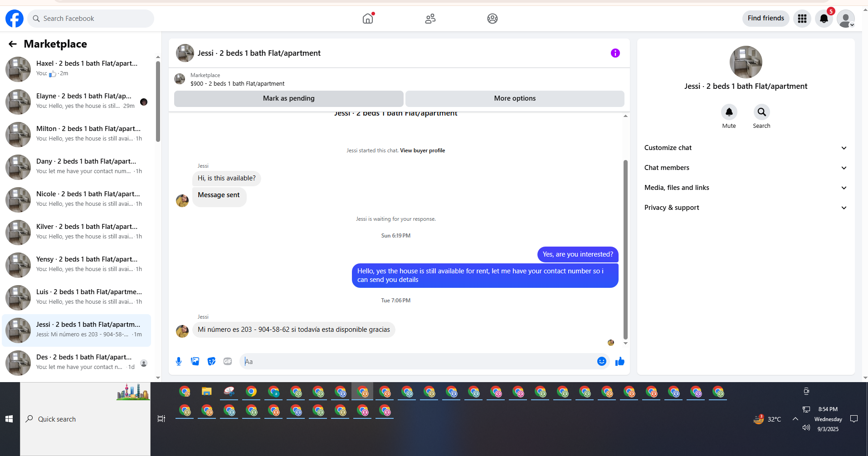The image size is (868, 456).
Task: Open Task View on the taskbar
Action: click(161, 419)
